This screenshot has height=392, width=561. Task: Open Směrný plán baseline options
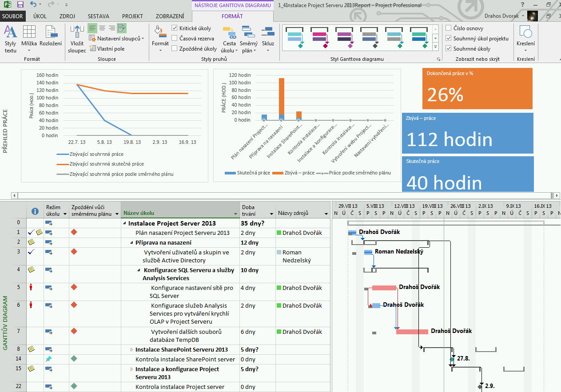tap(248, 39)
